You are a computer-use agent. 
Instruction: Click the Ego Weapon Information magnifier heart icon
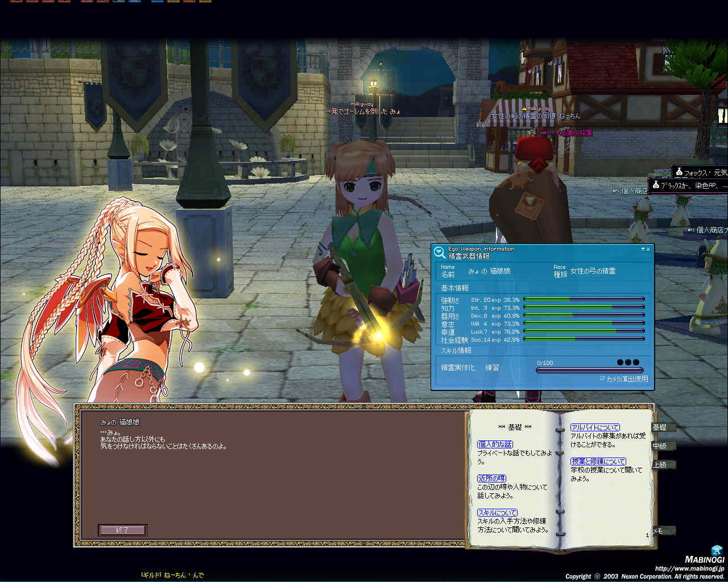(439, 252)
